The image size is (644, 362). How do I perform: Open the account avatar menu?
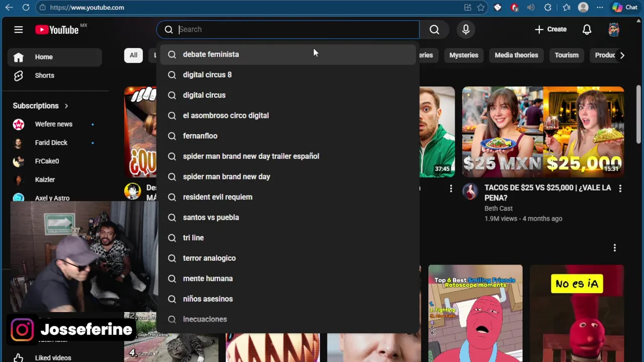coord(614,30)
